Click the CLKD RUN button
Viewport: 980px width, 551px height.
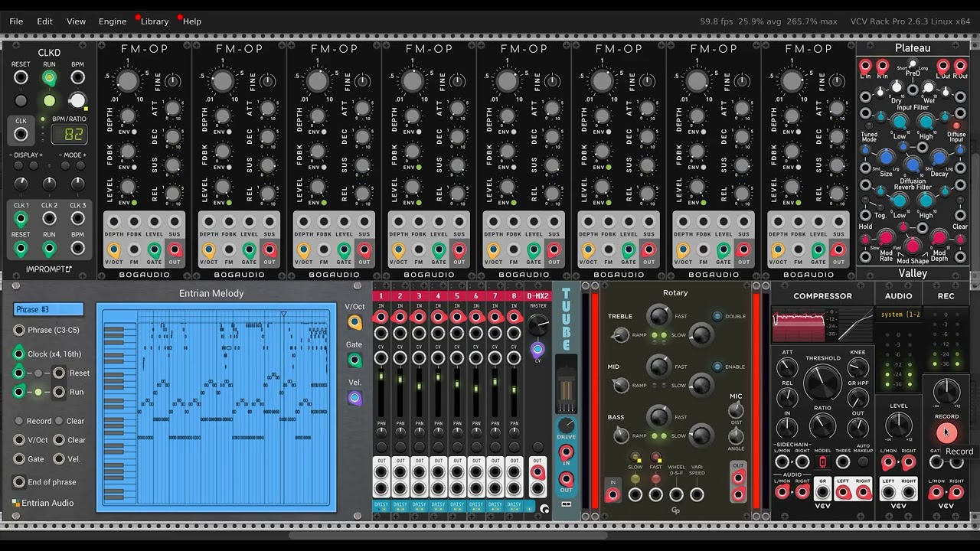(49, 100)
